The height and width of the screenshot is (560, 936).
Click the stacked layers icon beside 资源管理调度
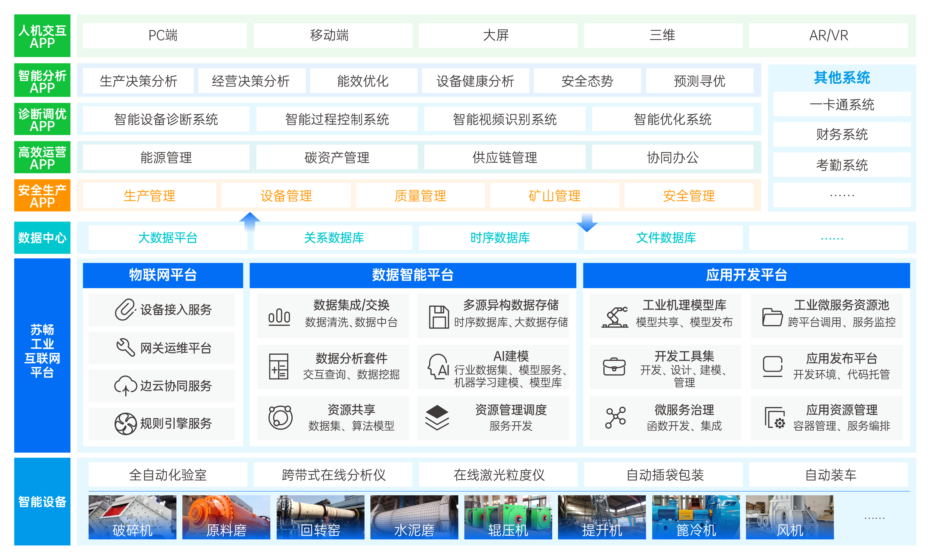(x=437, y=417)
